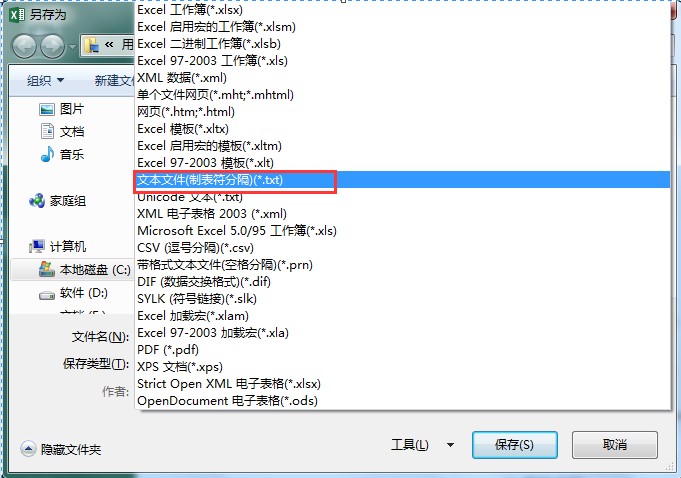Click the 保存(S) button
681x478 pixels.
point(515,445)
